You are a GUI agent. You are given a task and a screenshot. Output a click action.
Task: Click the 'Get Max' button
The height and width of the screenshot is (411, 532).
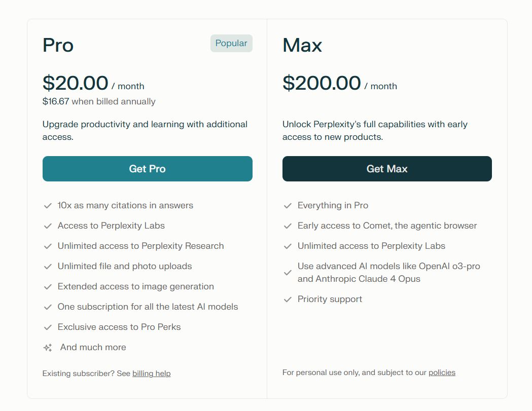pos(387,169)
